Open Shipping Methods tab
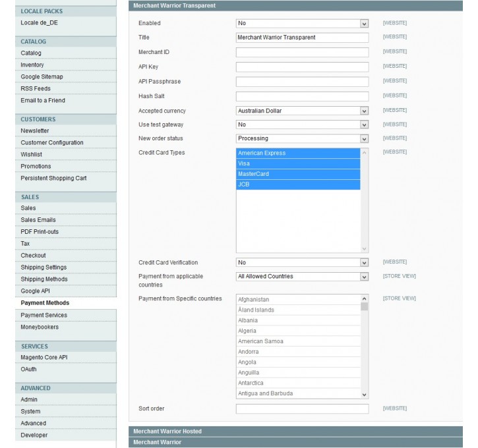This screenshot has width=478, height=448. (65, 279)
